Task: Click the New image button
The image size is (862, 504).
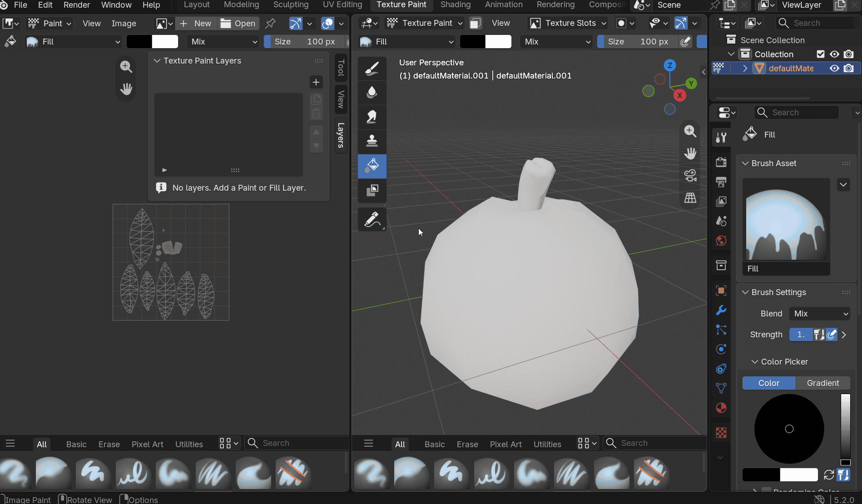Action: pyautogui.click(x=196, y=23)
